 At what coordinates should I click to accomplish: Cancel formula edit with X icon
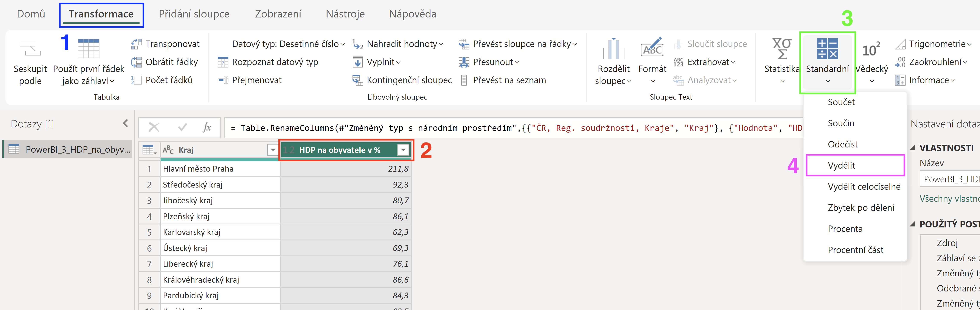tap(154, 127)
